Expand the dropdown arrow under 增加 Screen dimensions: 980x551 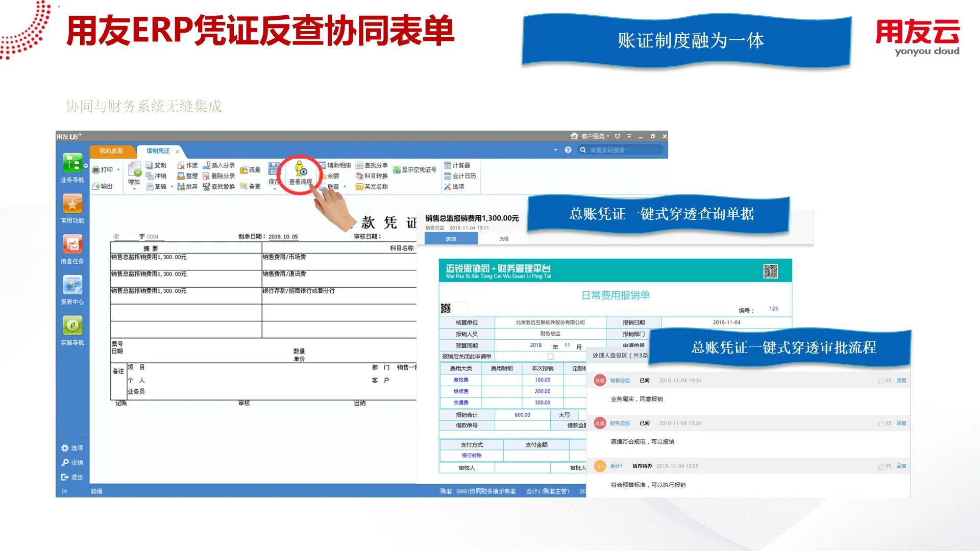(x=134, y=189)
